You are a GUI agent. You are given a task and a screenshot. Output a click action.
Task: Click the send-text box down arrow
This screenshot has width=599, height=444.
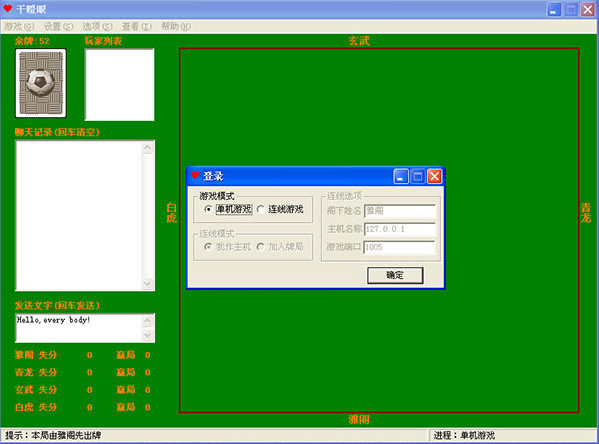click(x=148, y=335)
